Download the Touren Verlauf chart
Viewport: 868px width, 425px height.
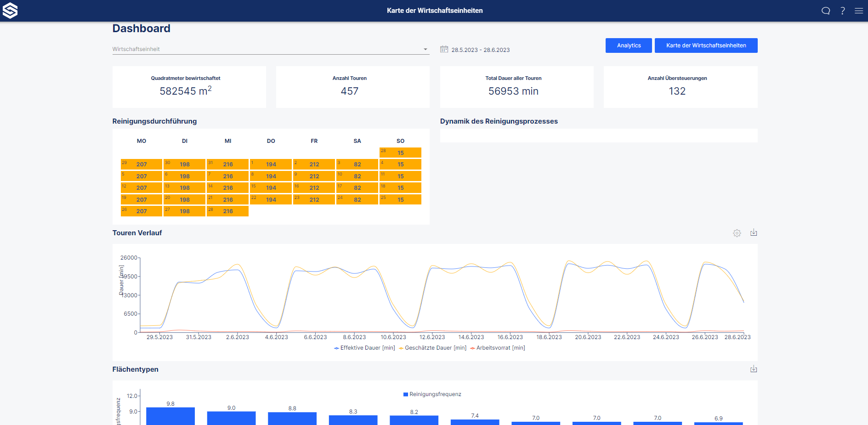pos(754,232)
